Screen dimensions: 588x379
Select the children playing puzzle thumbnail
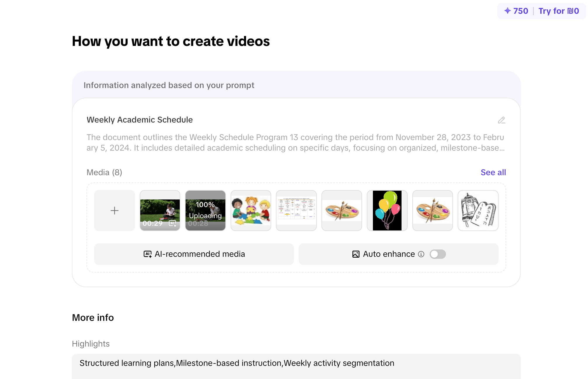pyautogui.click(x=251, y=211)
